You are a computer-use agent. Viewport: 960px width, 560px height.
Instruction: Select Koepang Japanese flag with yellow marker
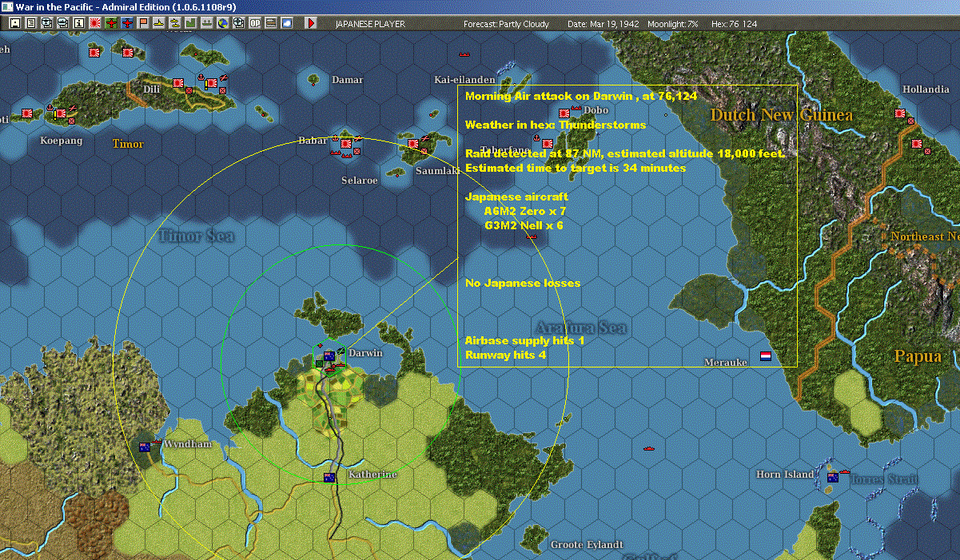coord(60,113)
